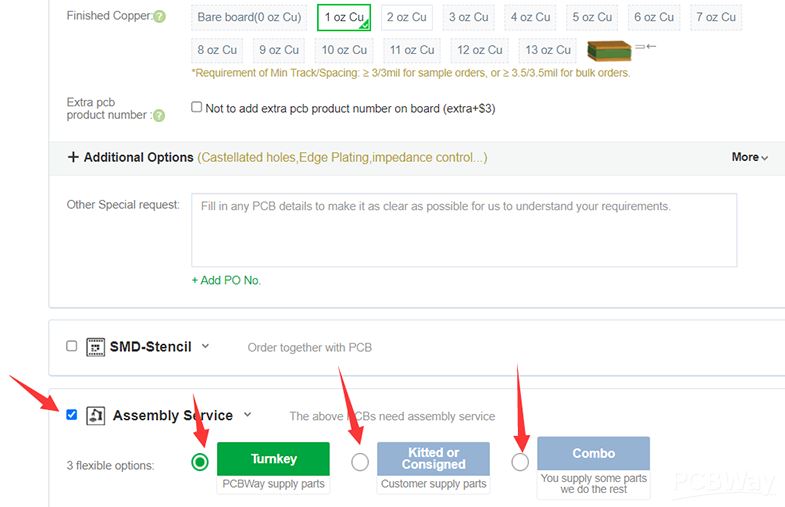Click the copper layer stack illustration icon
785x507 pixels.
click(x=609, y=50)
